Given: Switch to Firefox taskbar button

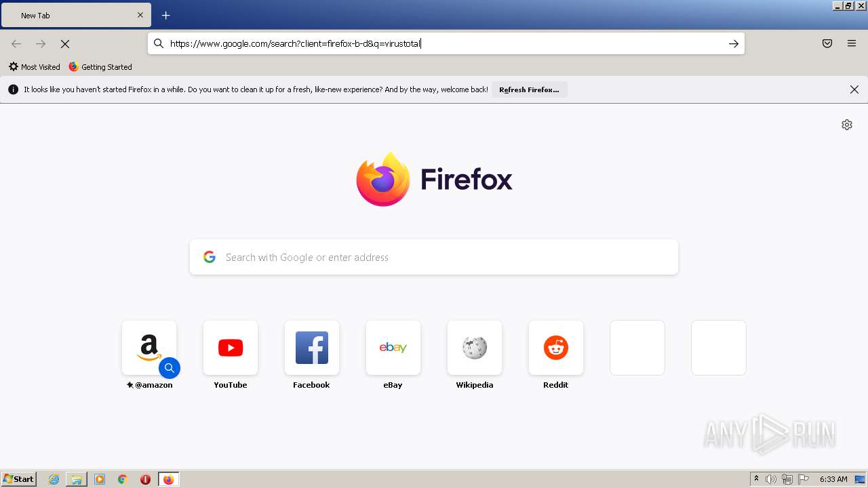Looking at the screenshot, I should pos(168,479).
